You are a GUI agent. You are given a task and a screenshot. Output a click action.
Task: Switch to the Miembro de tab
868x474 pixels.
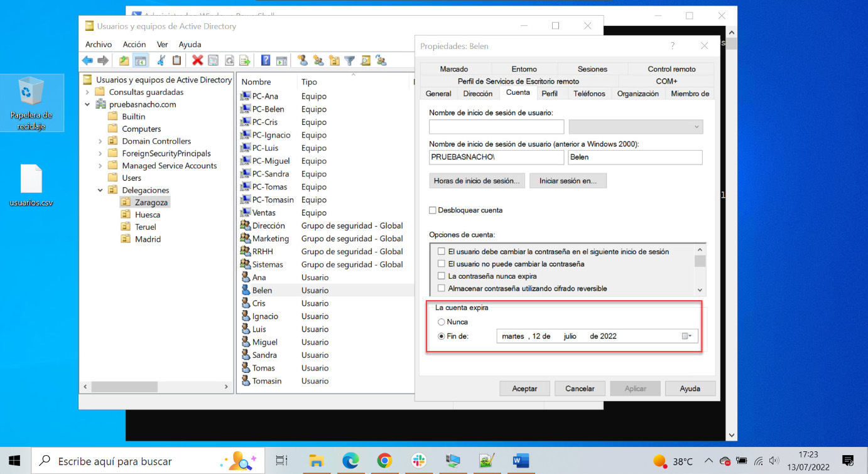[x=690, y=94]
